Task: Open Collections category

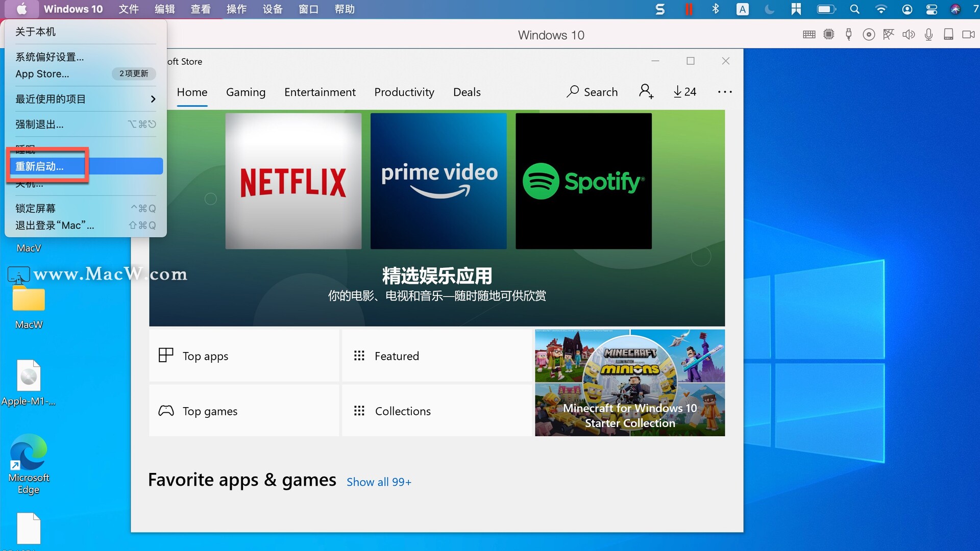Action: coord(437,411)
